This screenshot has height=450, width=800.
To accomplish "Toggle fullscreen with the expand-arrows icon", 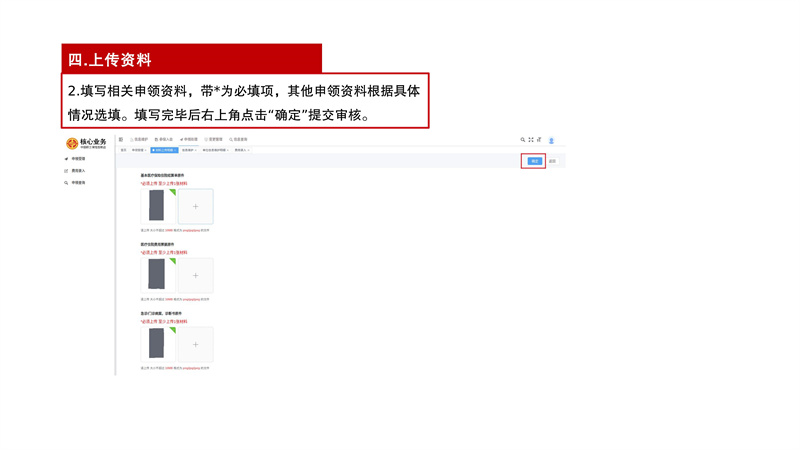I will click(531, 139).
